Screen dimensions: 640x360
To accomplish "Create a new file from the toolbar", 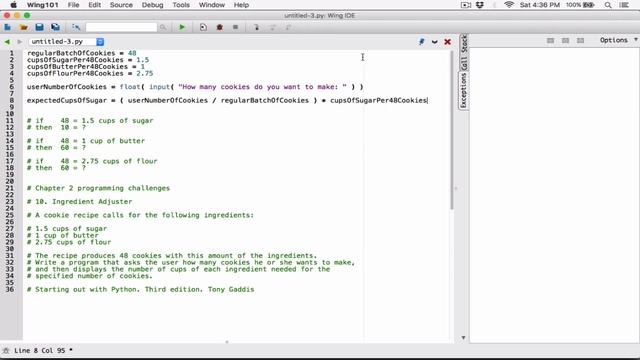I will click(x=7, y=27).
